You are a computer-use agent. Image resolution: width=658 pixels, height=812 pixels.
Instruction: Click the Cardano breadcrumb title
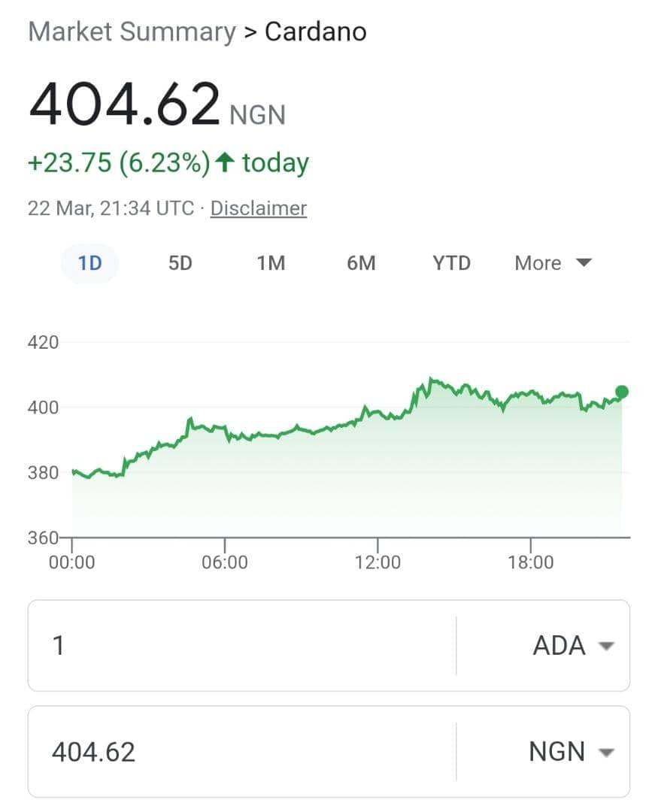point(316,32)
